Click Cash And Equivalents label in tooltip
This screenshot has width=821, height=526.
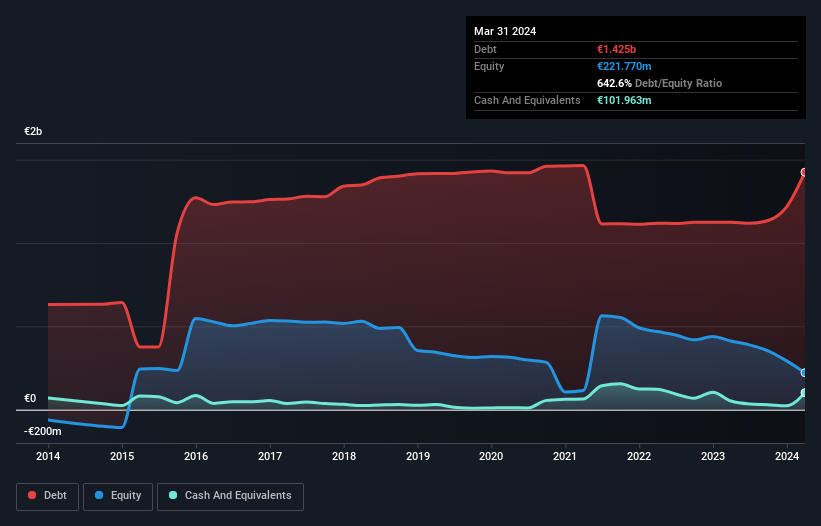pyautogui.click(x=527, y=100)
